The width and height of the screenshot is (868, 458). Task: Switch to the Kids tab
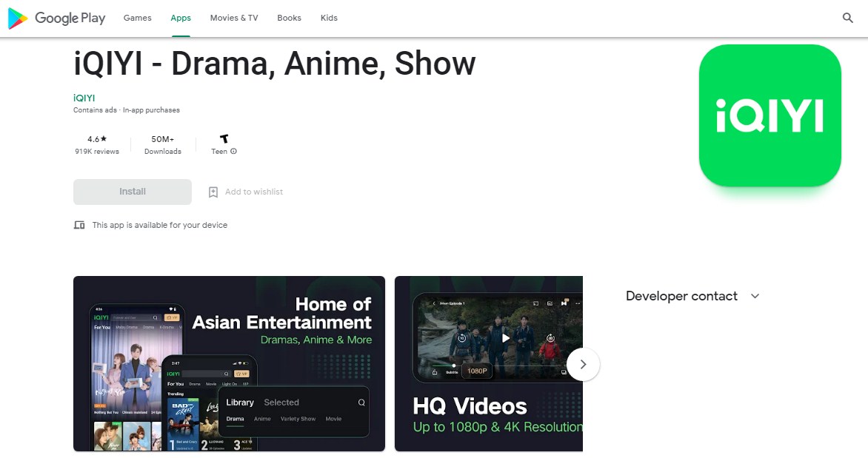click(x=329, y=18)
